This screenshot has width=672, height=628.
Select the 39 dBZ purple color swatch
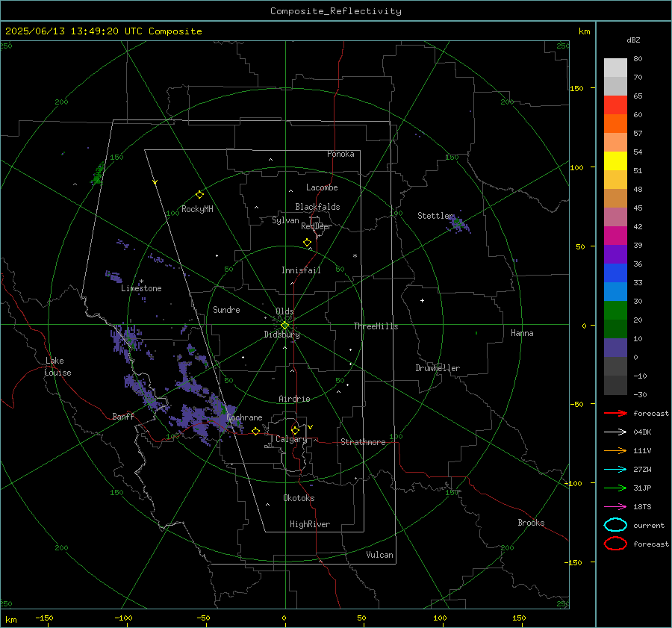coord(615,254)
